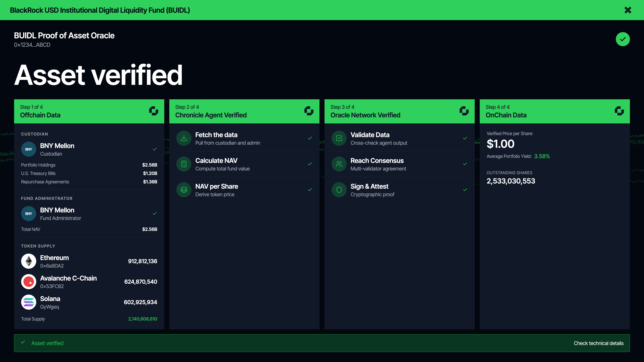Click Chronicle logo in Oracle Network Verified header
Image resolution: width=644 pixels, height=362 pixels.
point(464,111)
